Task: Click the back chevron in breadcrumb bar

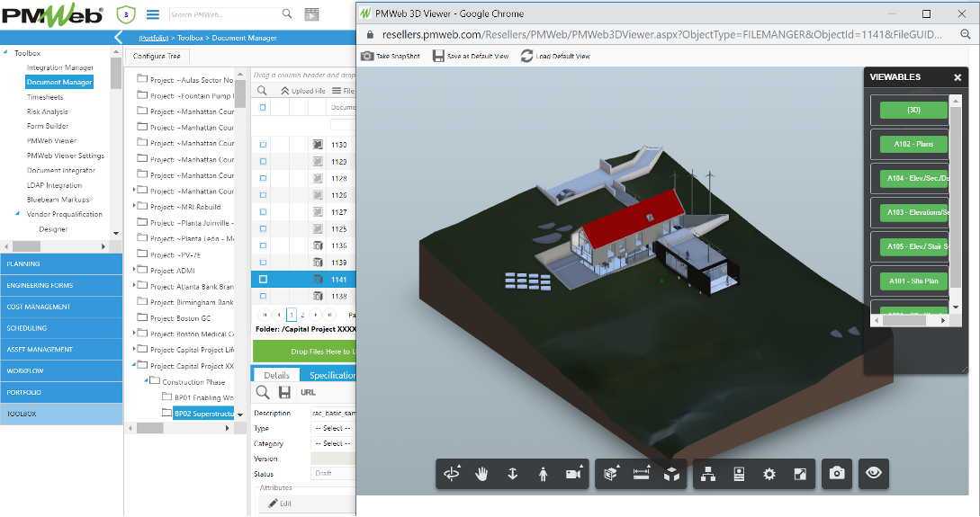Action: click(118, 38)
